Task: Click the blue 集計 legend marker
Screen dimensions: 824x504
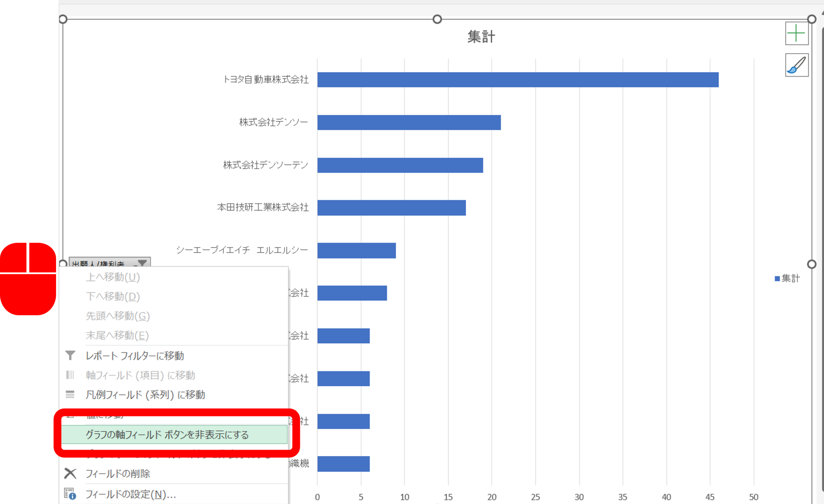Action: [x=777, y=279]
